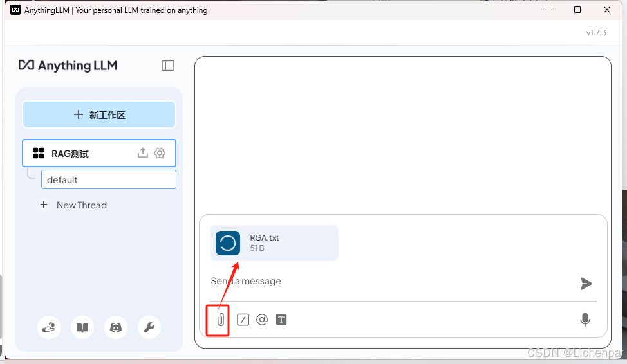Viewport: 627px width, 364px height.
Task: Click the send message arrow
Action: coord(586,283)
